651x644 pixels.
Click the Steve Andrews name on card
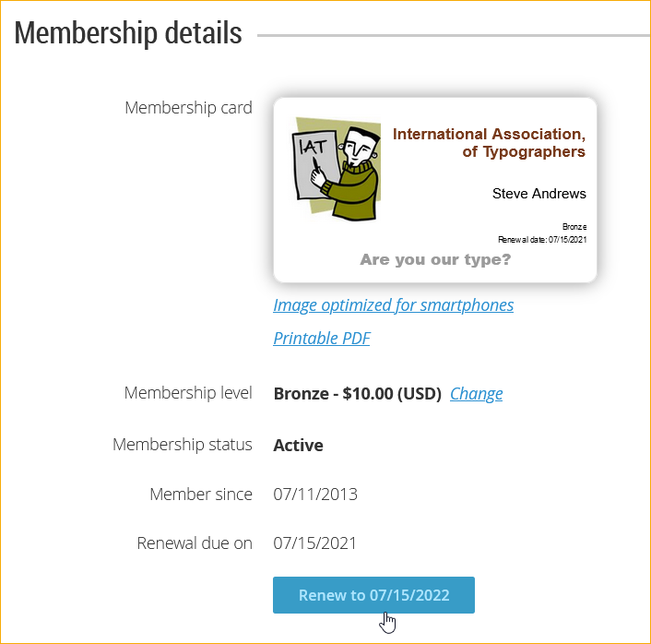click(x=539, y=194)
